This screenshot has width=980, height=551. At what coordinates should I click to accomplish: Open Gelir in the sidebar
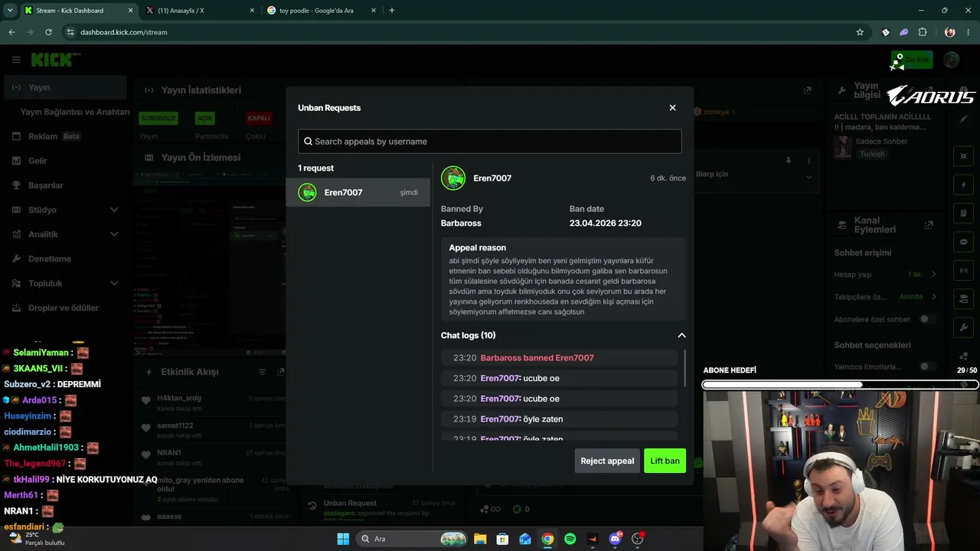(65, 161)
